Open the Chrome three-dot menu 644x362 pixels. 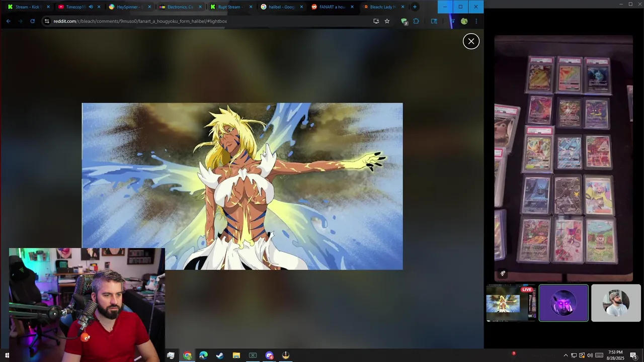476,21
